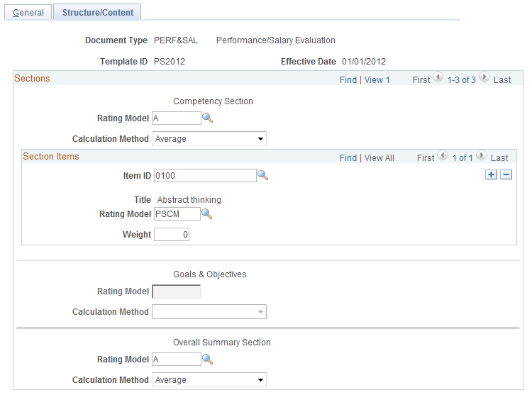
Task: Switch to the General tab
Action: pyautogui.click(x=28, y=13)
